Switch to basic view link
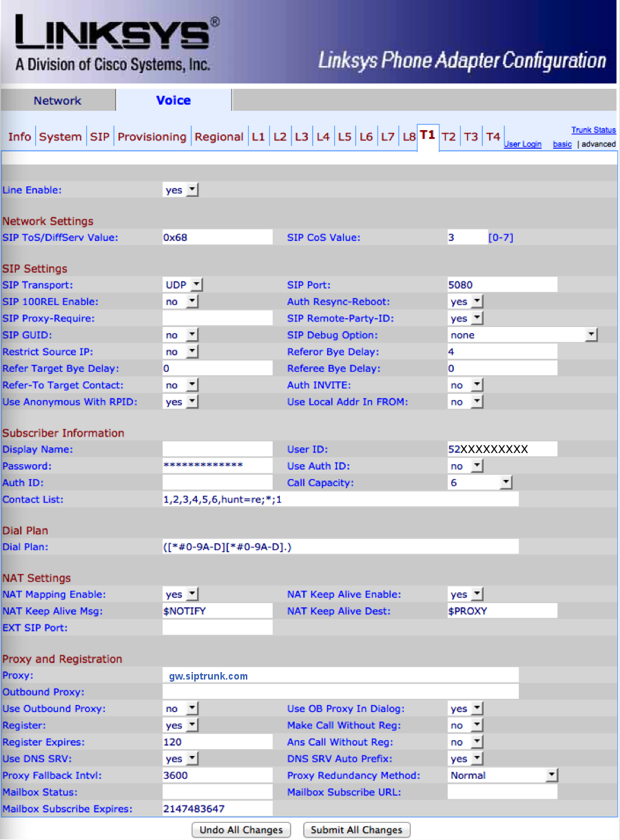Image resolution: width=620 pixels, height=840 pixels. click(x=562, y=145)
